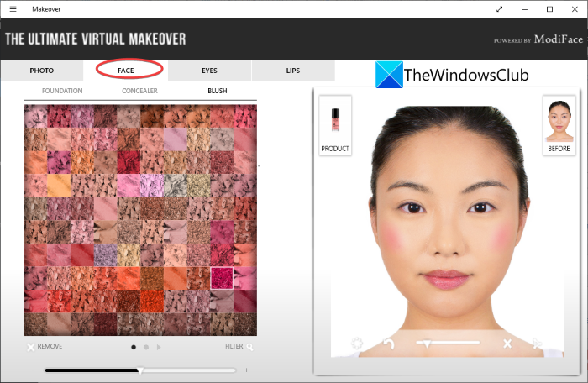Advance swatches with the next-page arrow
The width and height of the screenshot is (588, 383).
point(159,348)
